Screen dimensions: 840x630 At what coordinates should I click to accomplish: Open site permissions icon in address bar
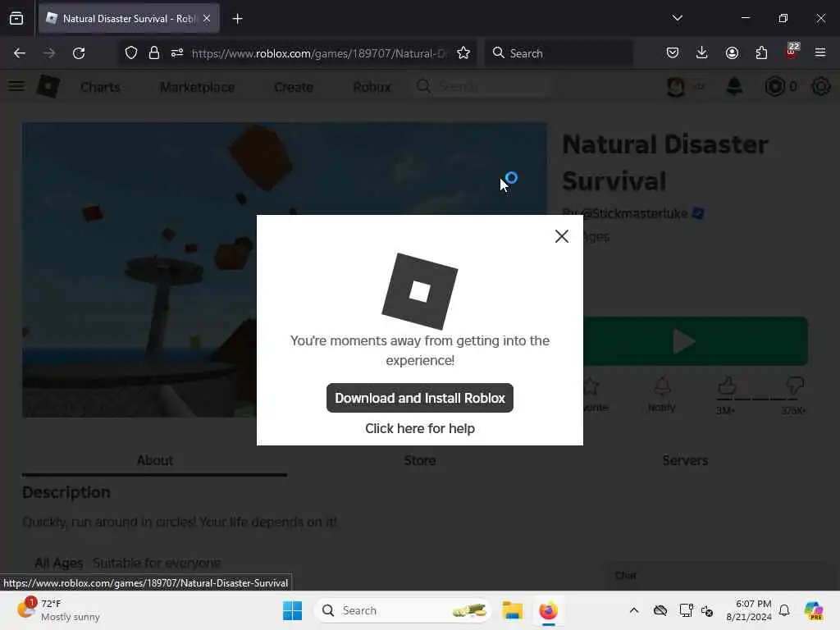pos(177,53)
